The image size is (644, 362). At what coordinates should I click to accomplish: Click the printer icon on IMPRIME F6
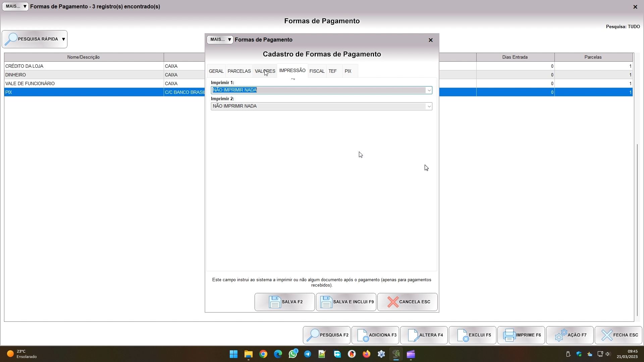tap(509, 335)
